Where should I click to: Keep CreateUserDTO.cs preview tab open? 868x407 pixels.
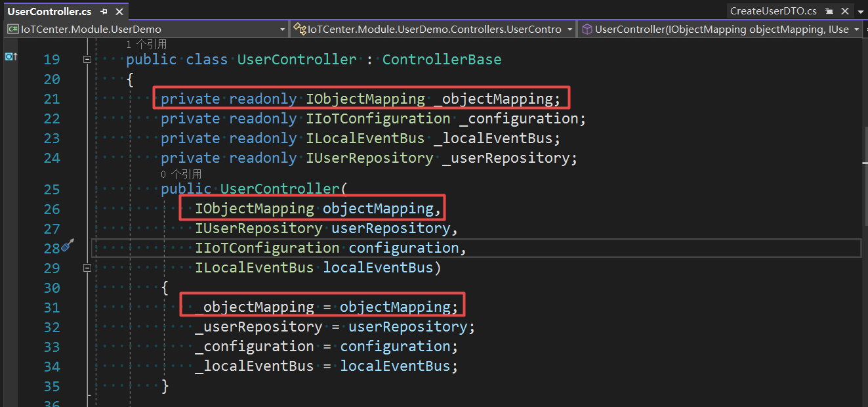(829, 11)
